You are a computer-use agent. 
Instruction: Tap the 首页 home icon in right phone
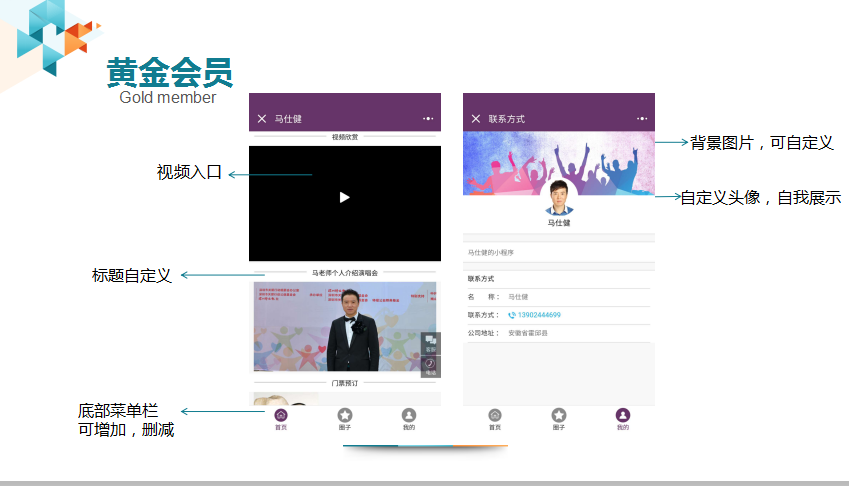pyautogui.click(x=495, y=417)
